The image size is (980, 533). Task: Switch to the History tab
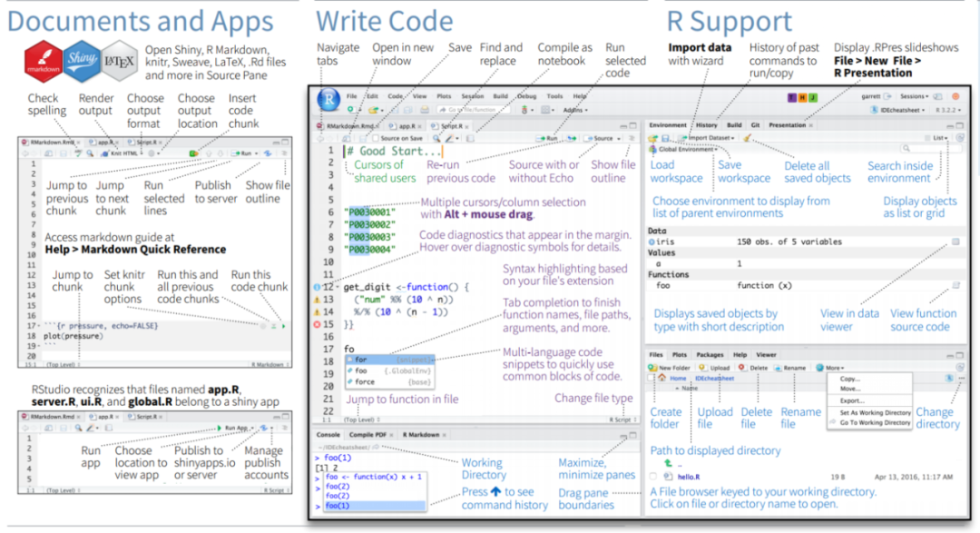click(x=706, y=125)
